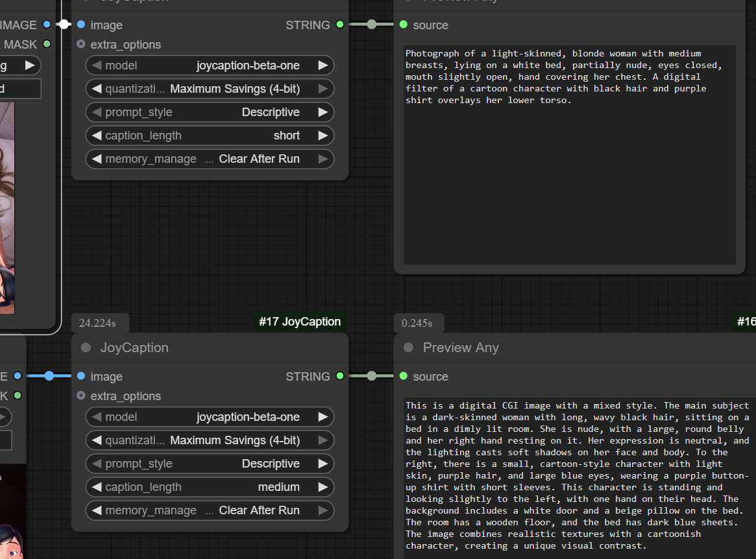The image size is (756, 559).
Task: Click the extra_options input port on the lower JoyCaption node
Action: coord(80,396)
